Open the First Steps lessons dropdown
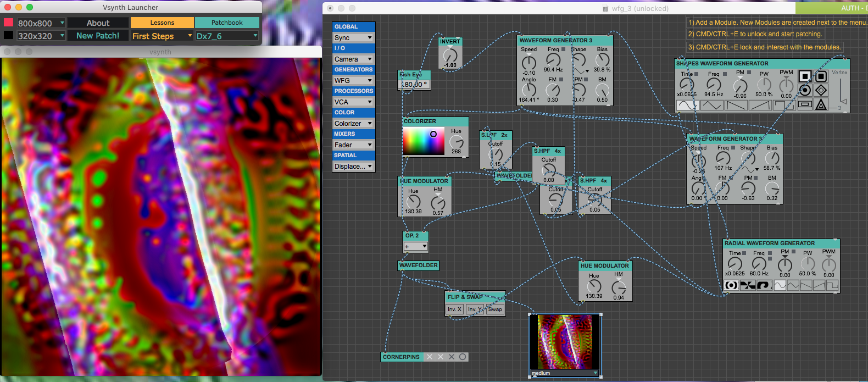 pyautogui.click(x=162, y=36)
